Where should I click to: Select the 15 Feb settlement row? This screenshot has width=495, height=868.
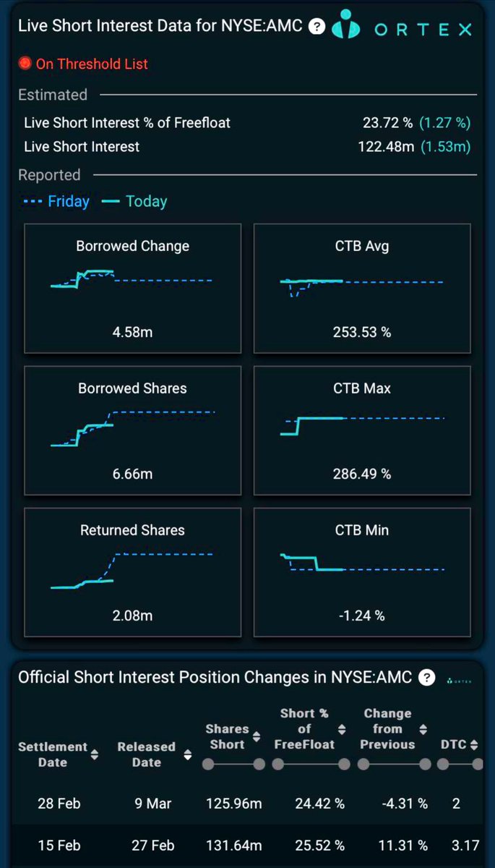[247, 845]
